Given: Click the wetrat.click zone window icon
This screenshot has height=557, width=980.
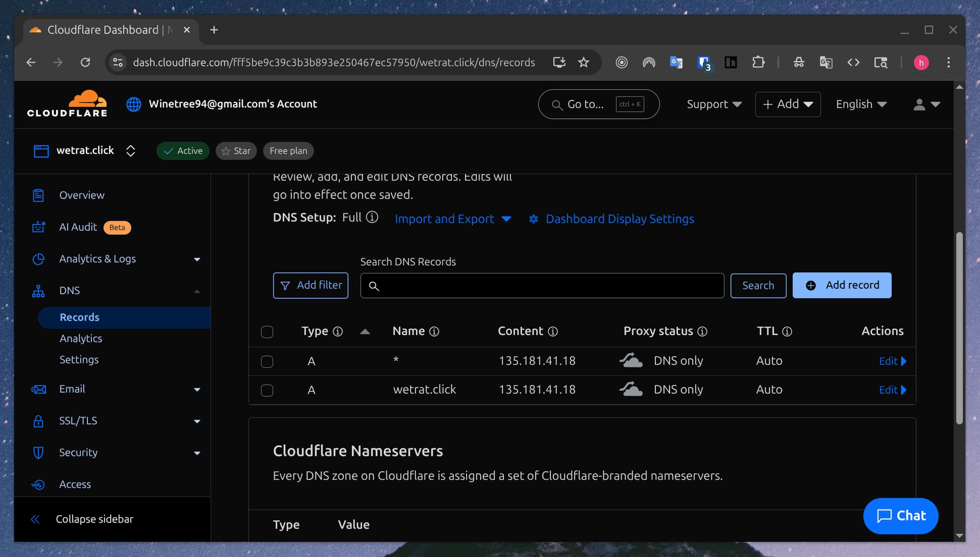Looking at the screenshot, I should tap(41, 151).
